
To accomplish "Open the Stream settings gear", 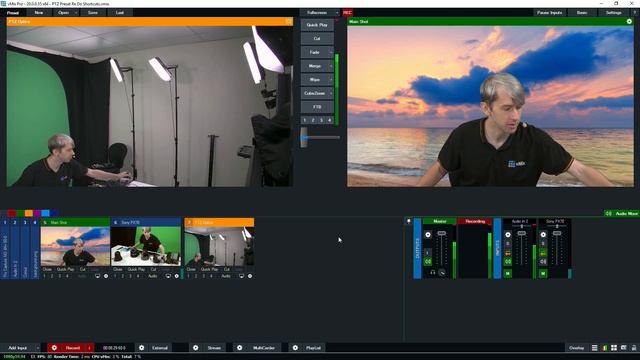I will click(x=196, y=348).
